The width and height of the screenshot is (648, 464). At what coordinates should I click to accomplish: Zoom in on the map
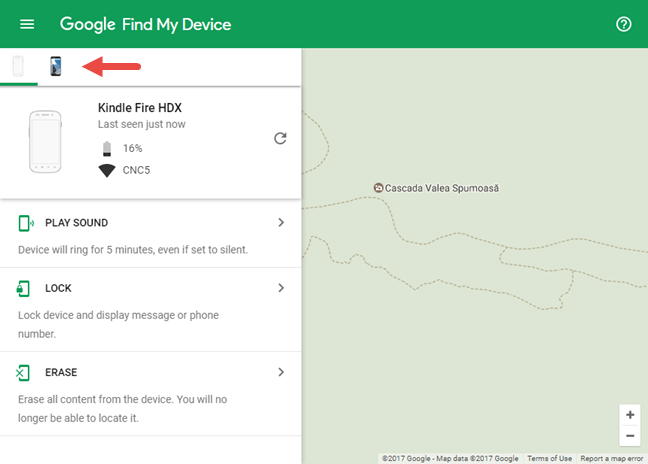[x=629, y=415]
